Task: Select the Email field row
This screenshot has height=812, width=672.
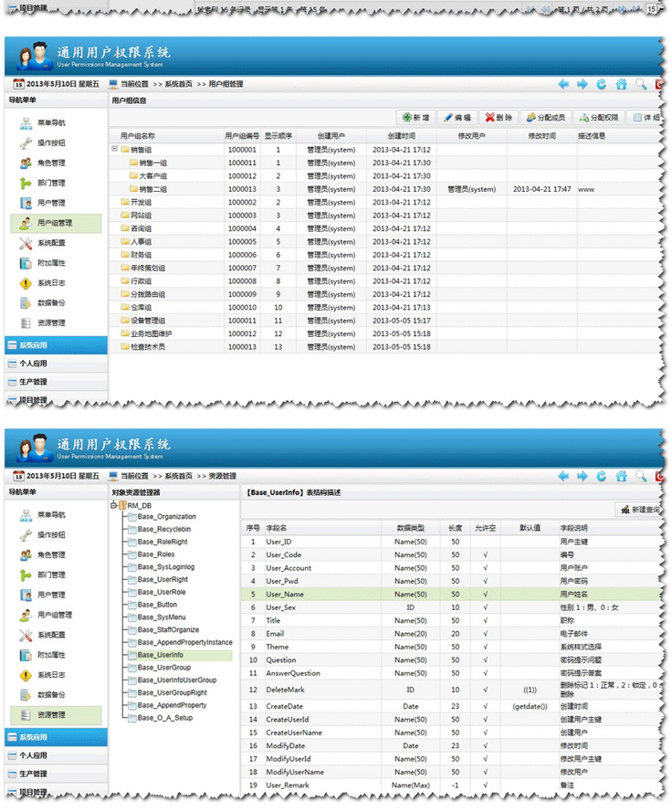Action: 452,634
